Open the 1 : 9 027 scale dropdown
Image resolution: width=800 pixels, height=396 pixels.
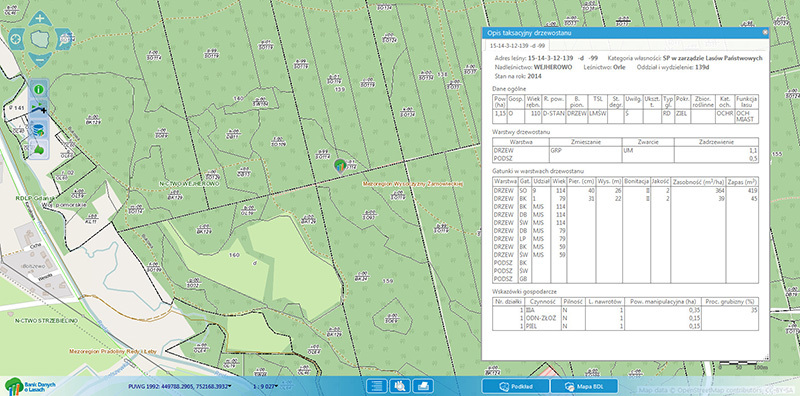tap(265, 386)
